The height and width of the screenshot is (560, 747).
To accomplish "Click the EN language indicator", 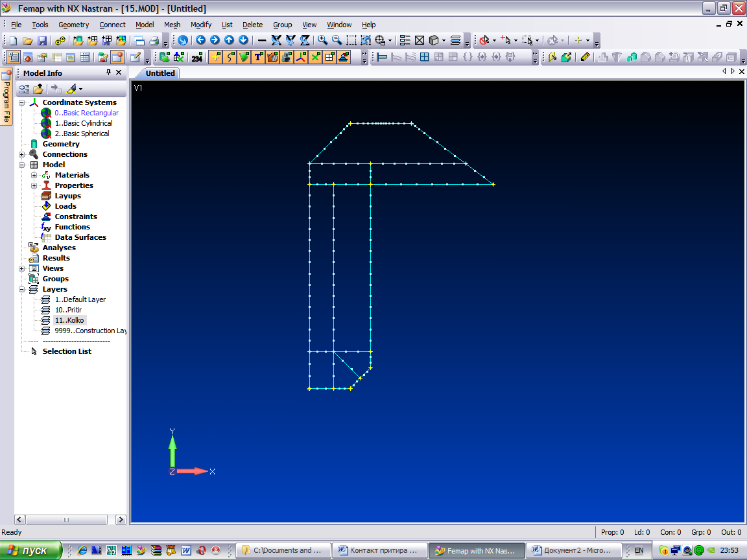I will pos(639,550).
